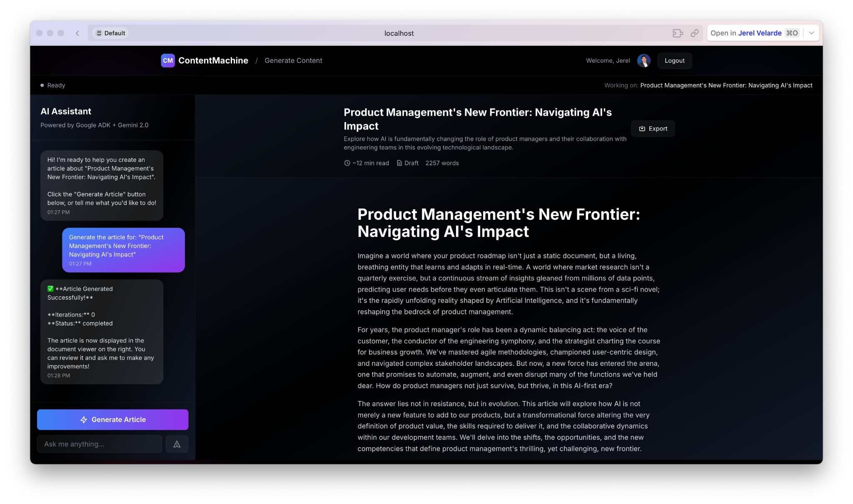Click the localhost address bar
The image size is (853, 504).
pyautogui.click(x=399, y=33)
